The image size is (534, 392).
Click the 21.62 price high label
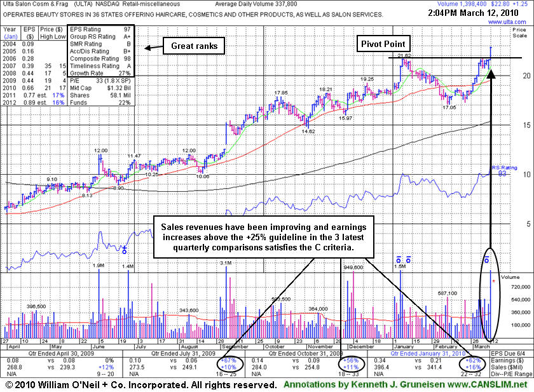(404, 55)
